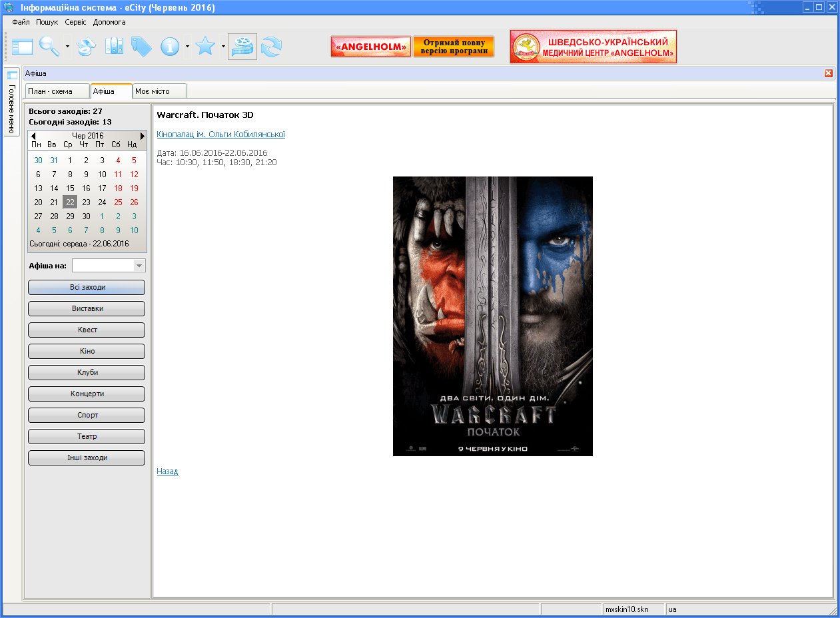Expand the star favorites dropdown arrow
This screenshot has height=618, width=840.
click(223, 47)
